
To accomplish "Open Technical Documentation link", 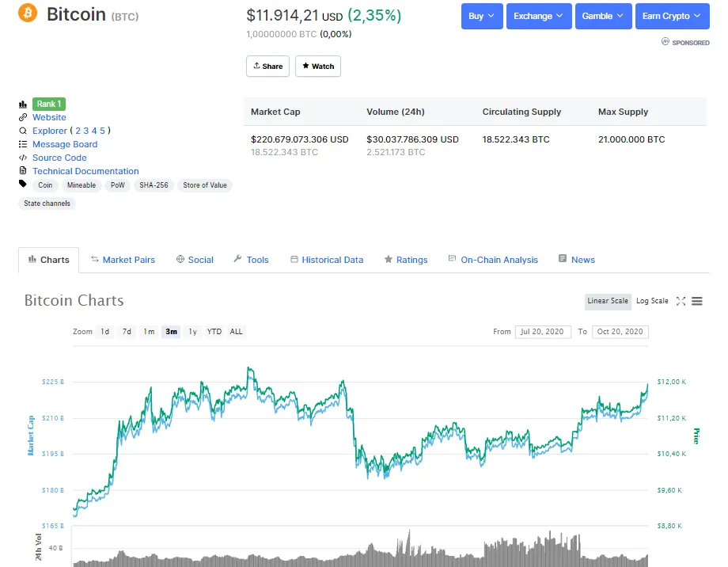I will [x=85, y=171].
